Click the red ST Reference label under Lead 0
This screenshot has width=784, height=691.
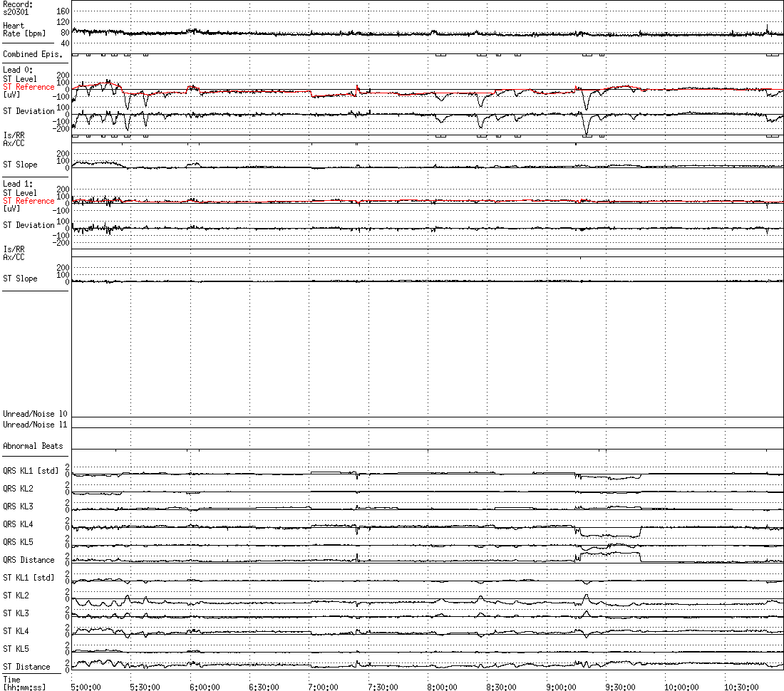[x=29, y=87]
